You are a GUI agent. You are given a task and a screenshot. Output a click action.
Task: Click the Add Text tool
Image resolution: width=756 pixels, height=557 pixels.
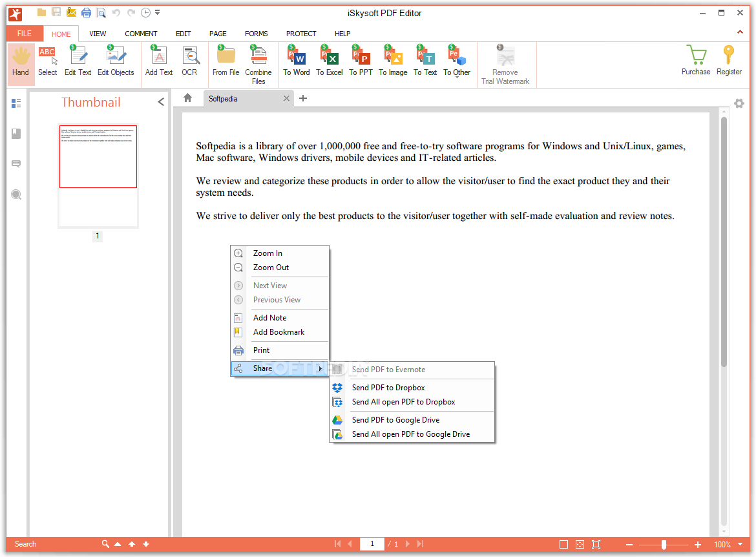[159, 61]
